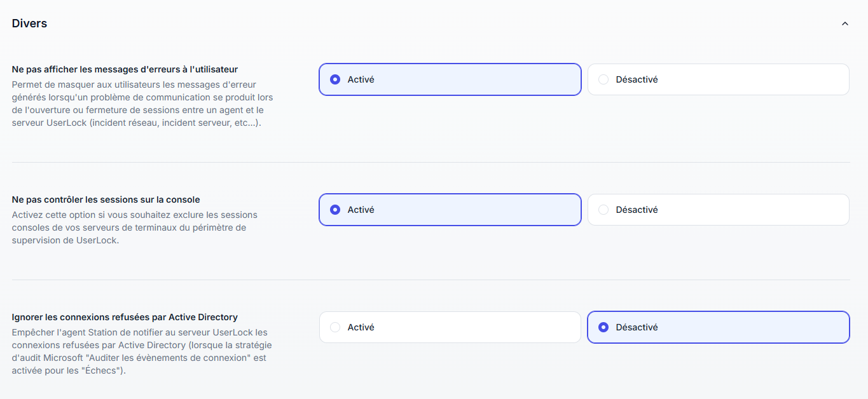Click the "Ne pas afficher les messages d'erreurs" title
Image resolution: width=868 pixels, height=399 pixels.
(x=125, y=69)
